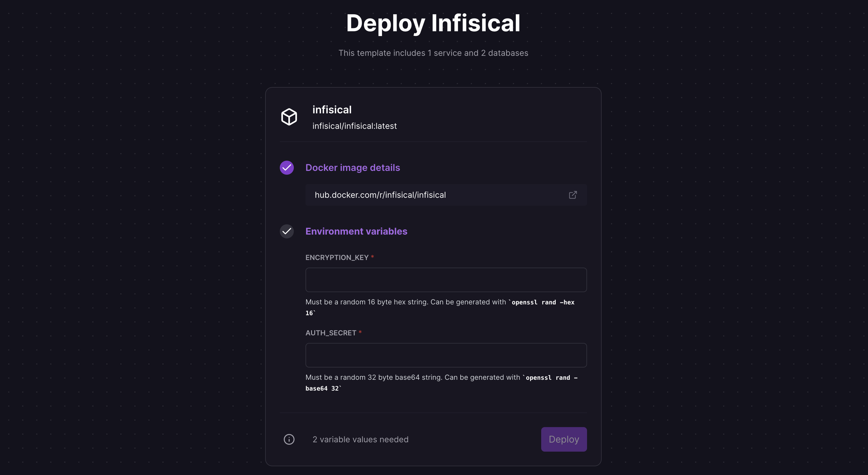Click the AUTH_SECRET input field
The image size is (868, 475).
click(445, 355)
